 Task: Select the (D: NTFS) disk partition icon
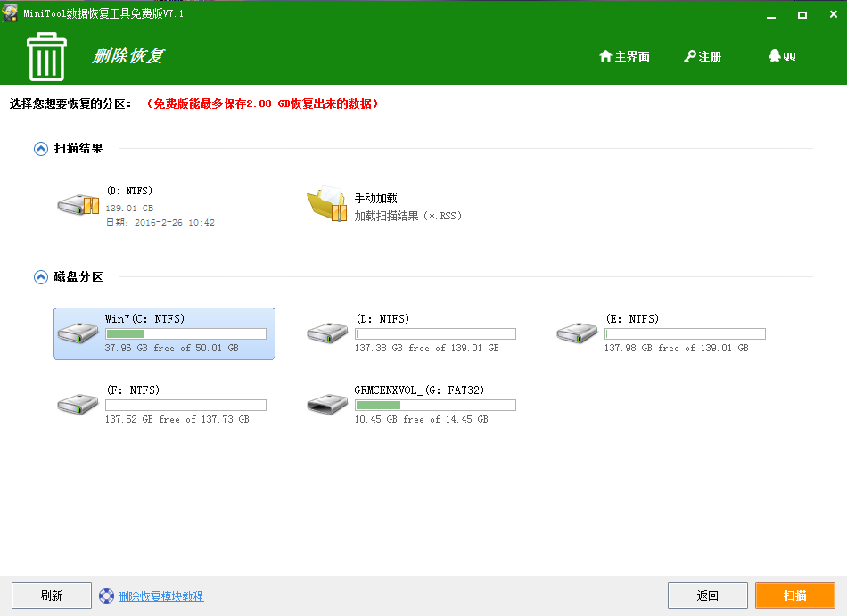pos(327,333)
